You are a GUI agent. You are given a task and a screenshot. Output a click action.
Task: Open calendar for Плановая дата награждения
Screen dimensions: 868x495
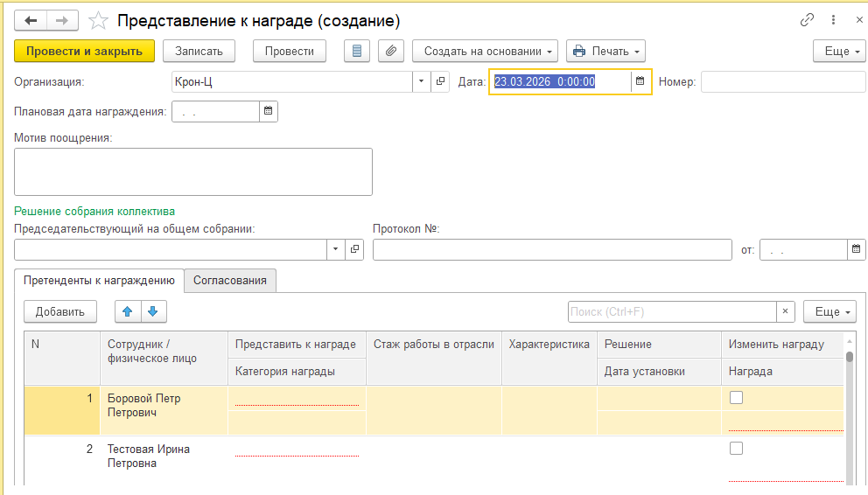click(x=269, y=111)
